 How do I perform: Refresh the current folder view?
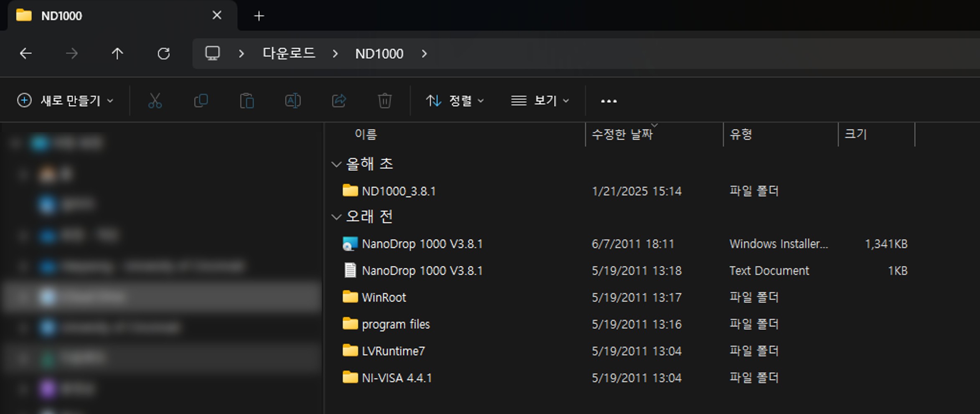[x=164, y=53]
